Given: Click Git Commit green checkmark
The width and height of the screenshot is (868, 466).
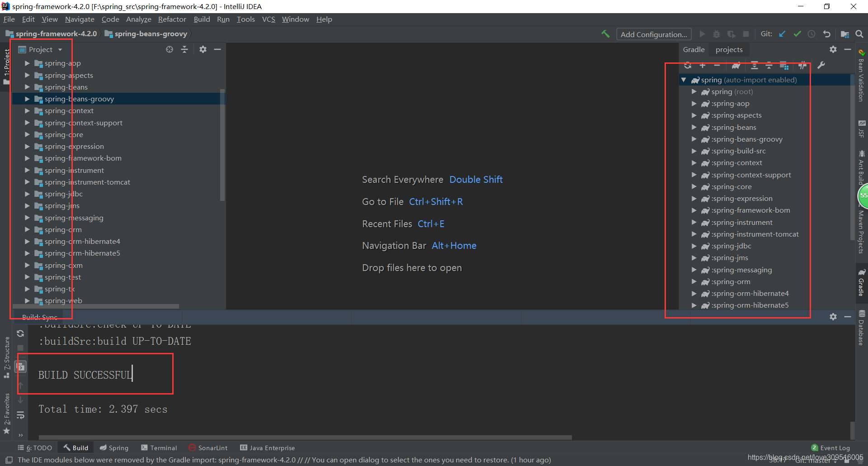Looking at the screenshot, I should 797,34.
